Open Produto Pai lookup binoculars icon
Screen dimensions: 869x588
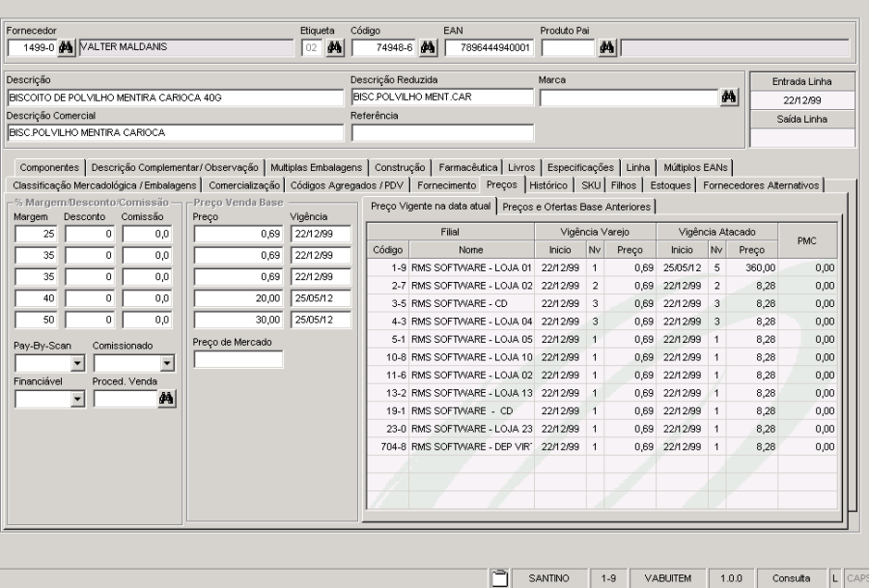click(x=607, y=47)
